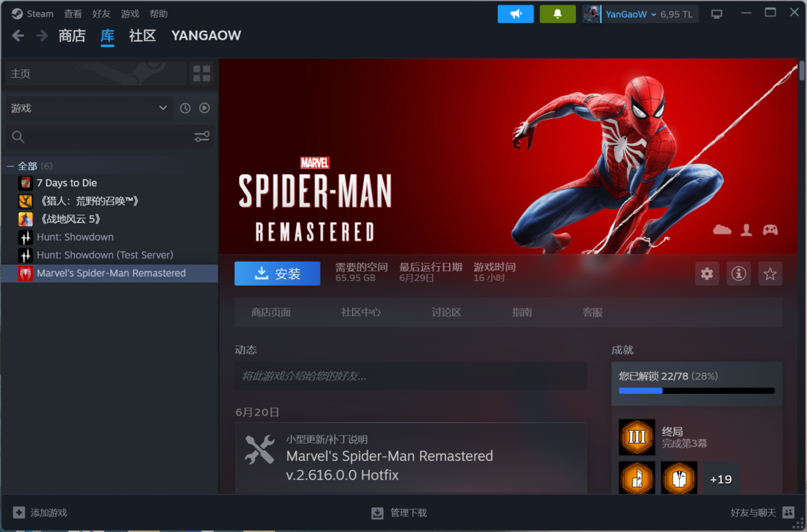Open game settings gear icon
The height and width of the screenshot is (532, 807).
tap(707, 273)
